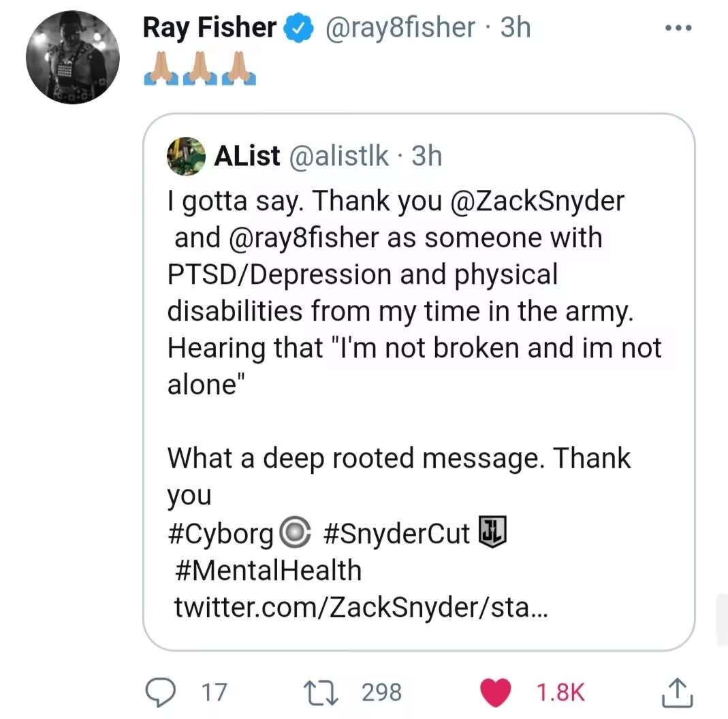The image size is (728, 719).
Task: Open the #MentalHealth hashtag
Action: 268,570
